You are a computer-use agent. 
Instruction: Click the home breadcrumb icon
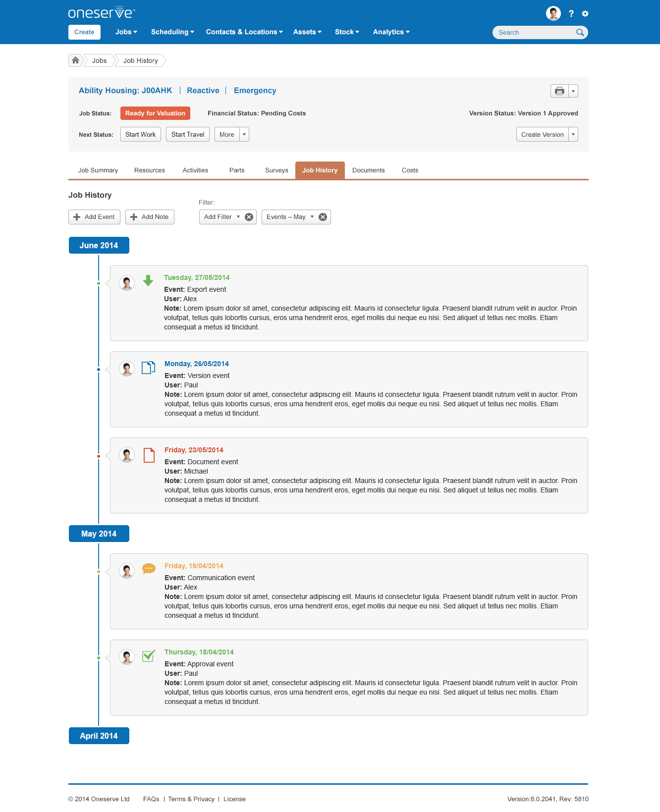75,60
